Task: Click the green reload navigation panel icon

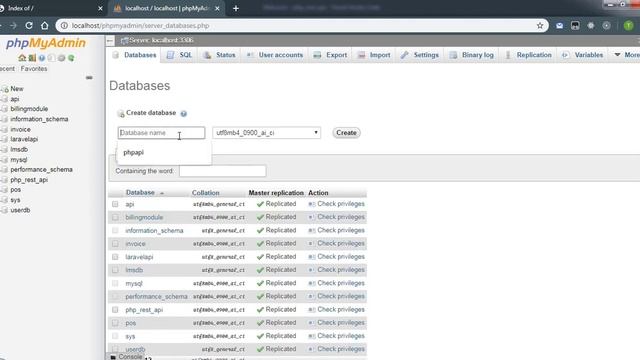Action: click(71, 58)
